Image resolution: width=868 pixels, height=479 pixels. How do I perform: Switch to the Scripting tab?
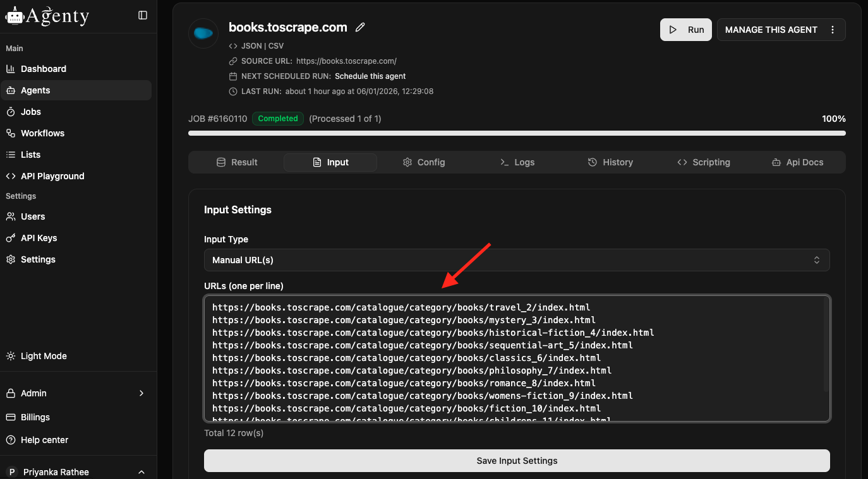click(x=703, y=162)
